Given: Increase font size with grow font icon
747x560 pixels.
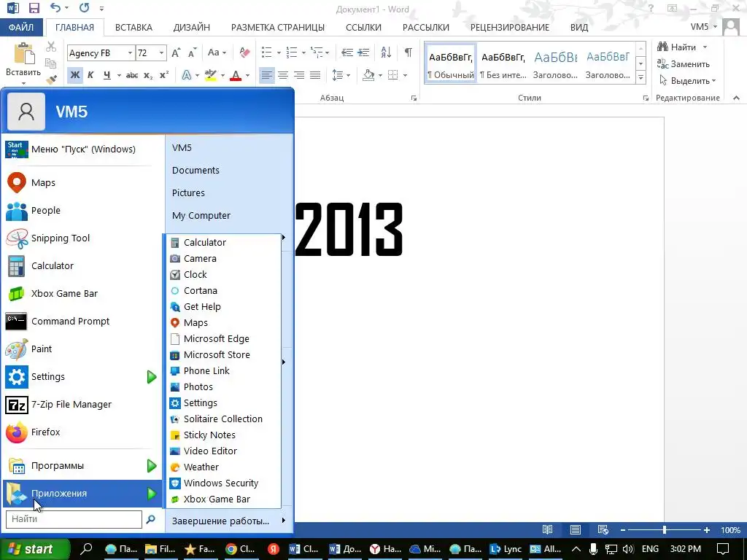Looking at the screenshot, I should pyautogui.click(x=176, y=52).
